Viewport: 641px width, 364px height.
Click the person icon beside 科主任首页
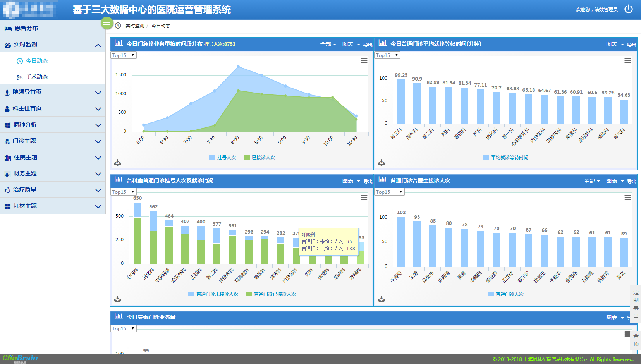click(7, 109)
